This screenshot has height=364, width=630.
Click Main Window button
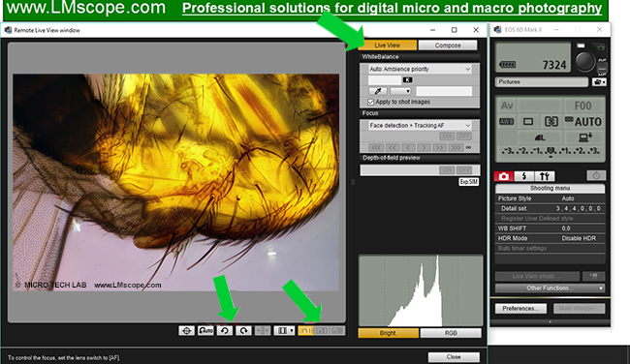click(579, 309)
